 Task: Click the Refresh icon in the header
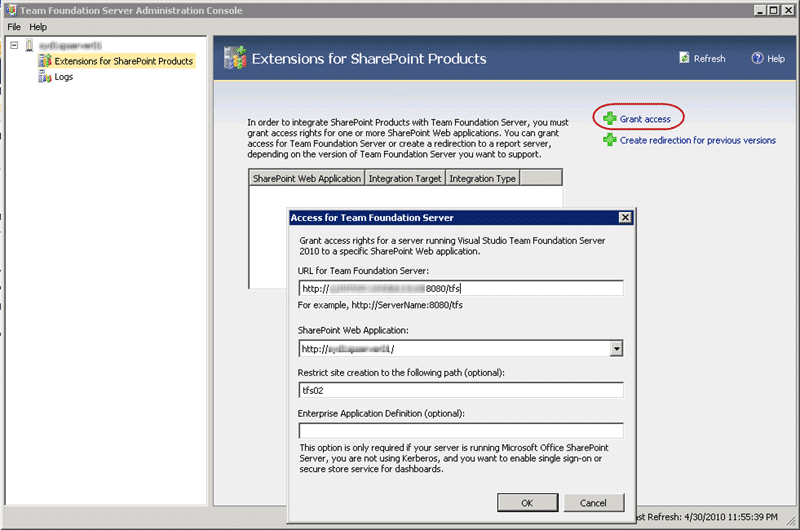(x=684, y=58)
